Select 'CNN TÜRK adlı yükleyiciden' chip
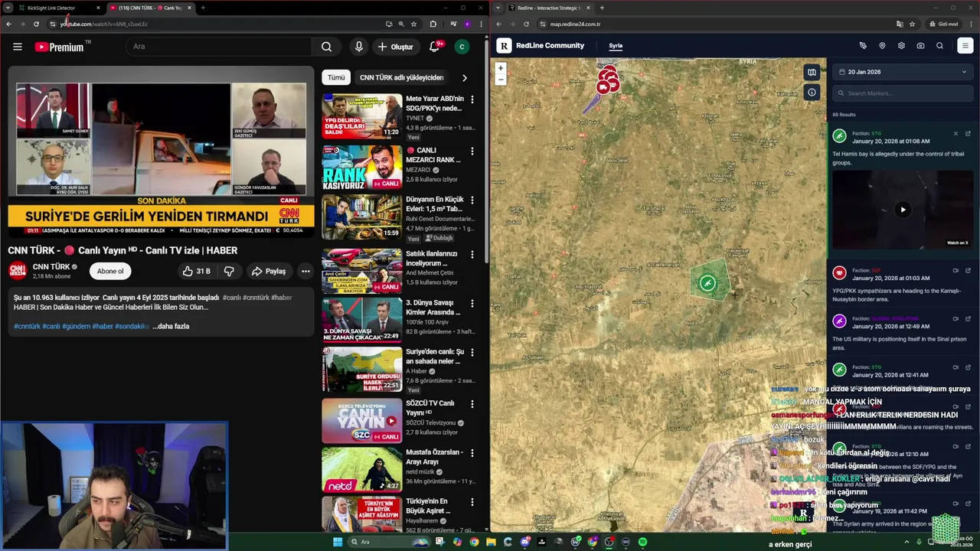The height and width of the screenshot is (551, 980). point(401,77)
